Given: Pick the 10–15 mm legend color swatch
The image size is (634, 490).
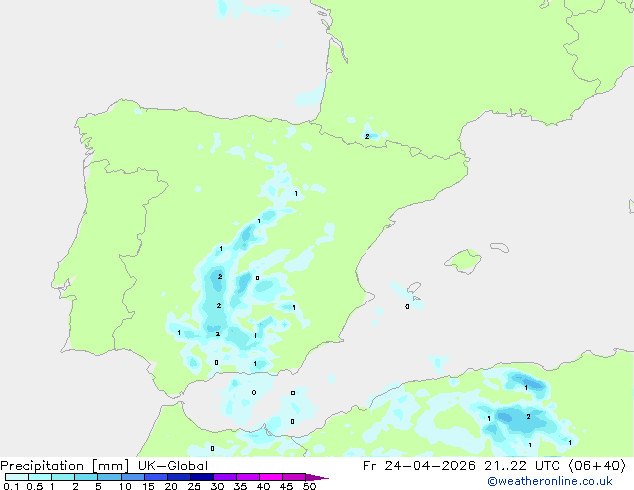Looking at the screenshot, I should [x=133, y=477].
